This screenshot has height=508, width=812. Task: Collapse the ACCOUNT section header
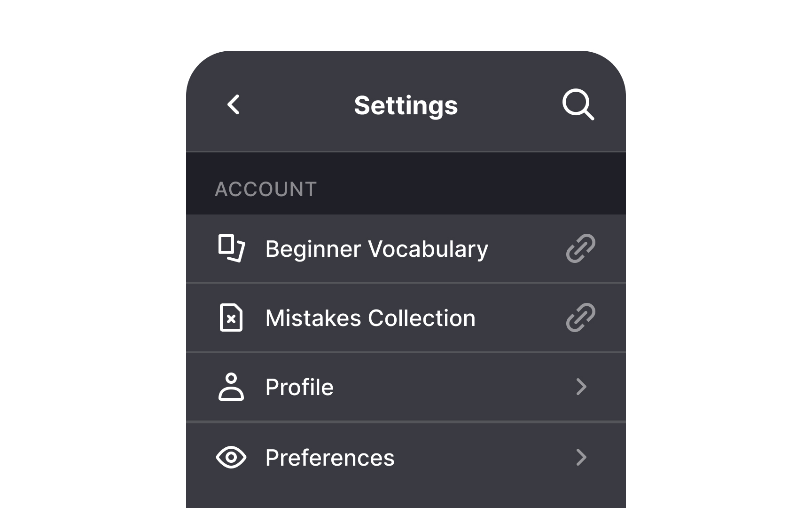tap(266, 188)
